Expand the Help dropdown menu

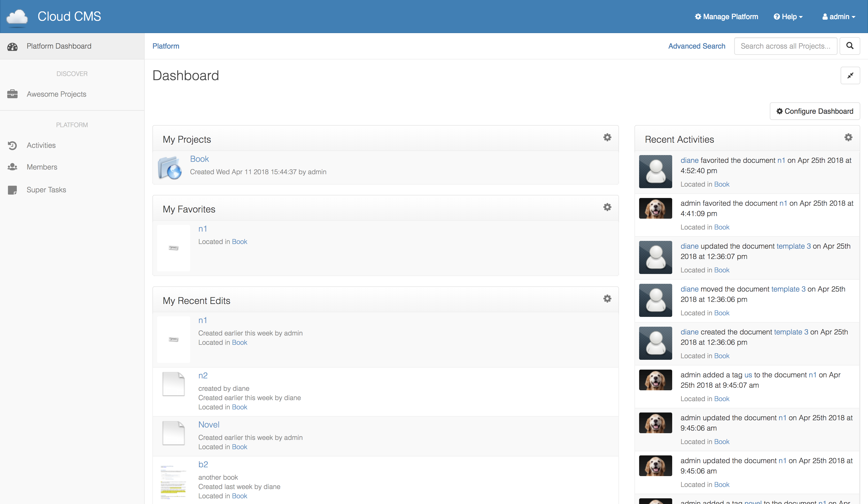tap(788, 17)
